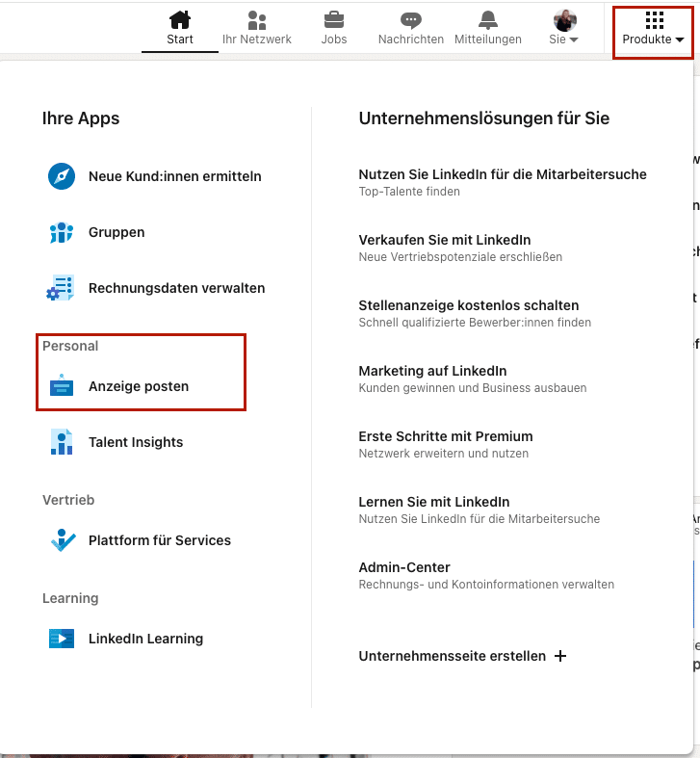Open the Gruppen app link
The width and height of the screenshot is (700, 758).
117,232
